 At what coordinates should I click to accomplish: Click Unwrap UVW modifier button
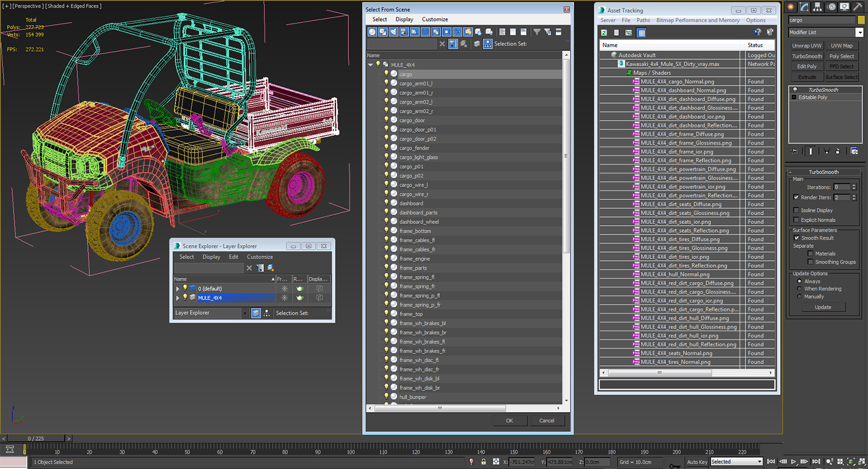click(806, 46)
